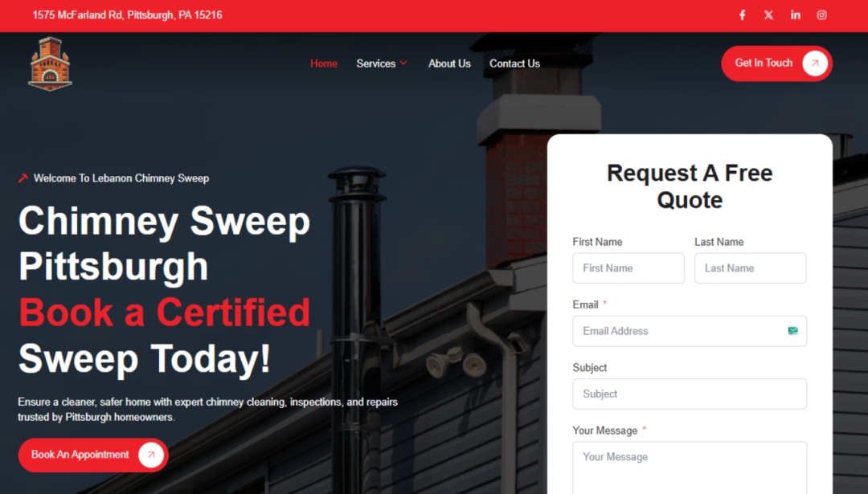This screenshot has height=494, width=868.
Task: Click the brick chimney site logo
Action: click(x=50, y=63)
